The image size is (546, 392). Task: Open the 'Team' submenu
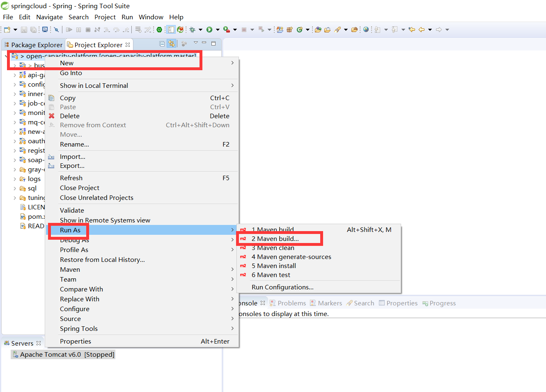pyautogui.click(x=68, y=280)
